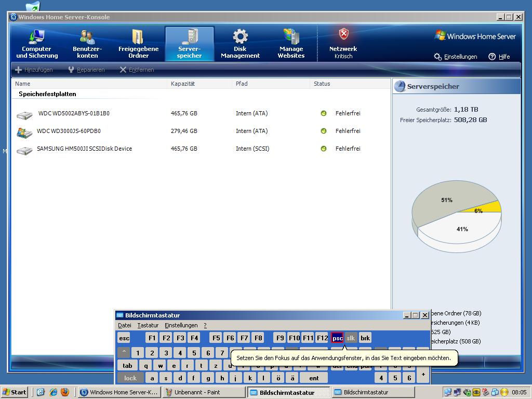This screenshot has height=399, width=532.
Task: Open the Benutzerkonten tab
Action: [x=87, y=44]
